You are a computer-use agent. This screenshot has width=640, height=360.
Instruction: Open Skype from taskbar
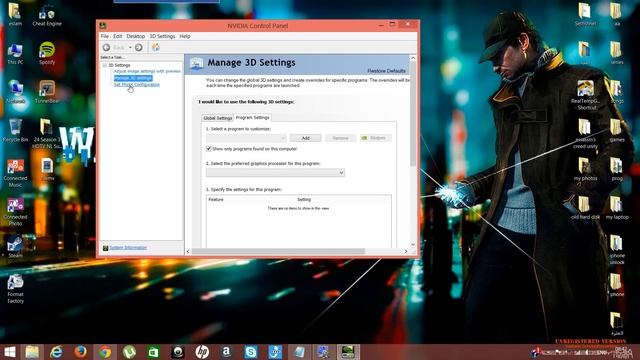[251, 352]
